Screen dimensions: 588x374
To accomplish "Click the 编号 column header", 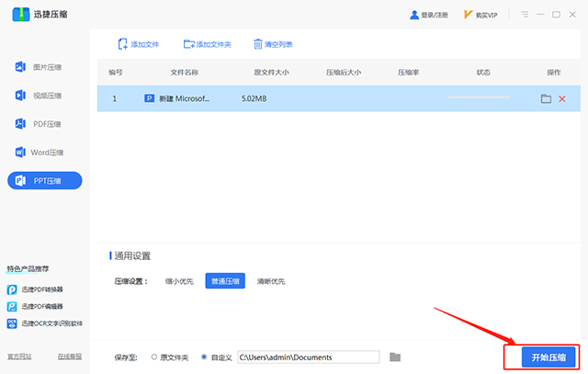I will 116,72.
